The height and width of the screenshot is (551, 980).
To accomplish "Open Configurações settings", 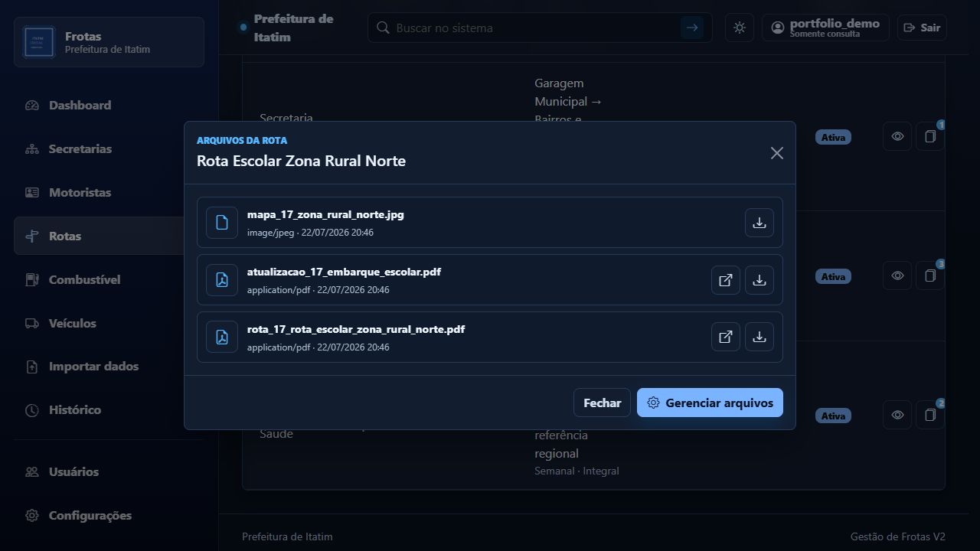I will (109, 516).
